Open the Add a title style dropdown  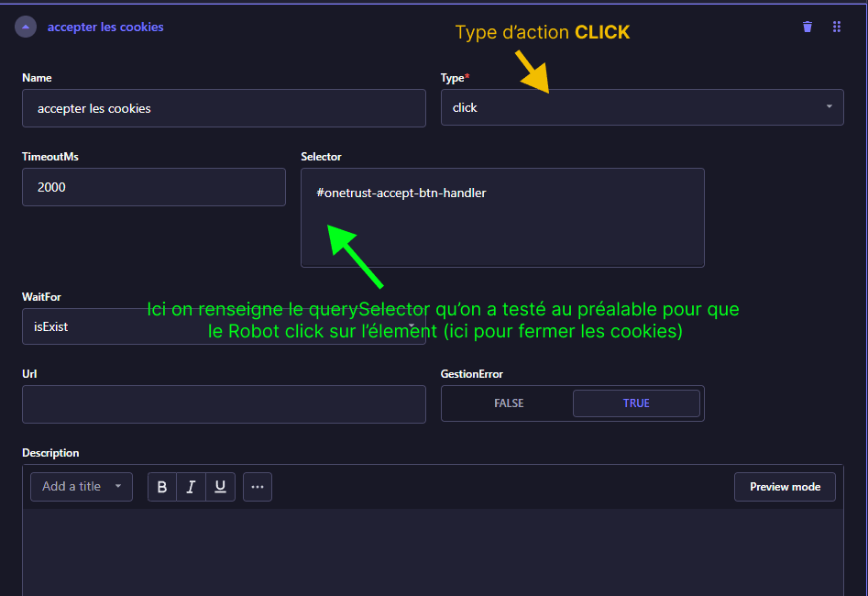82,487
